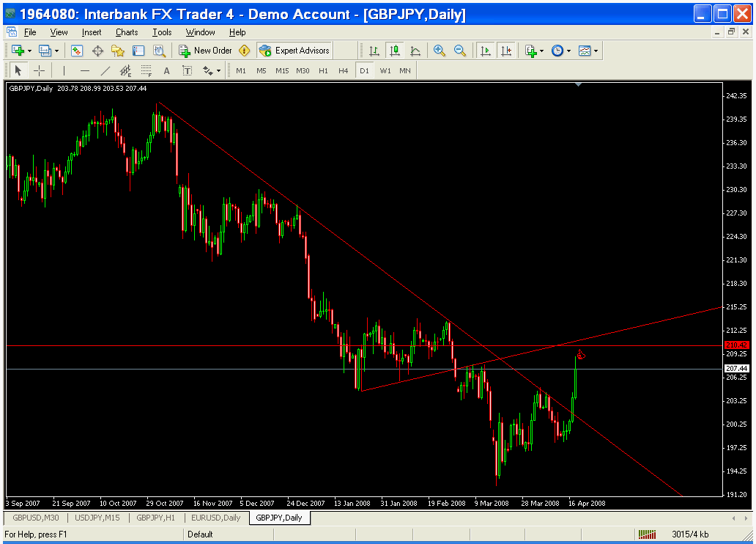The height and width of the screenshot is (544, 756).
Task: Switch to the USDJPY,M15 chart tab
Action: click(x=97, y=518)
